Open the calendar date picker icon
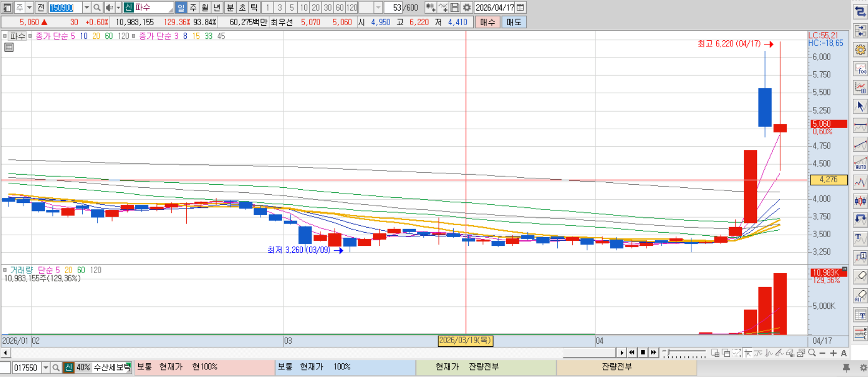The width and height of the screenshot is (868, 377). pos(520,8)
